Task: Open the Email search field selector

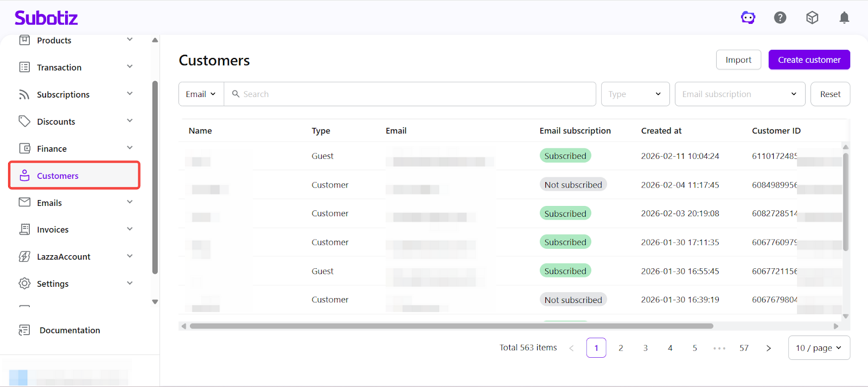Action: click(x=201, y=94)
